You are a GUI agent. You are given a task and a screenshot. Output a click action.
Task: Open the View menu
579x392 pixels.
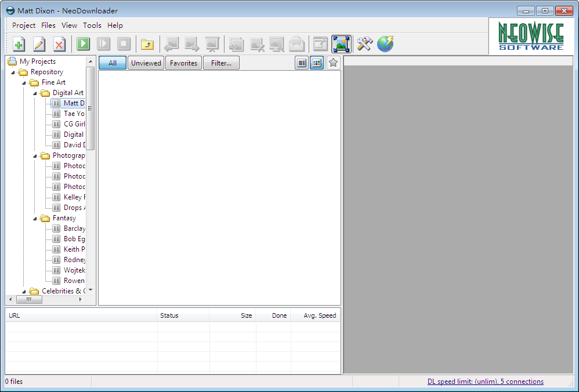point(70,26)
